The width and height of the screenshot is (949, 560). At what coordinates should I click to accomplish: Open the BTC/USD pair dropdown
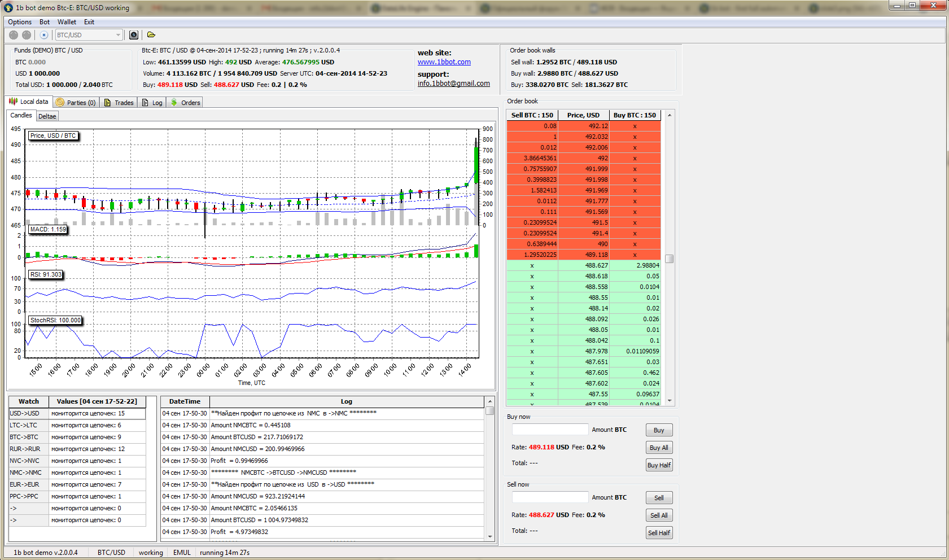point(89,35)
